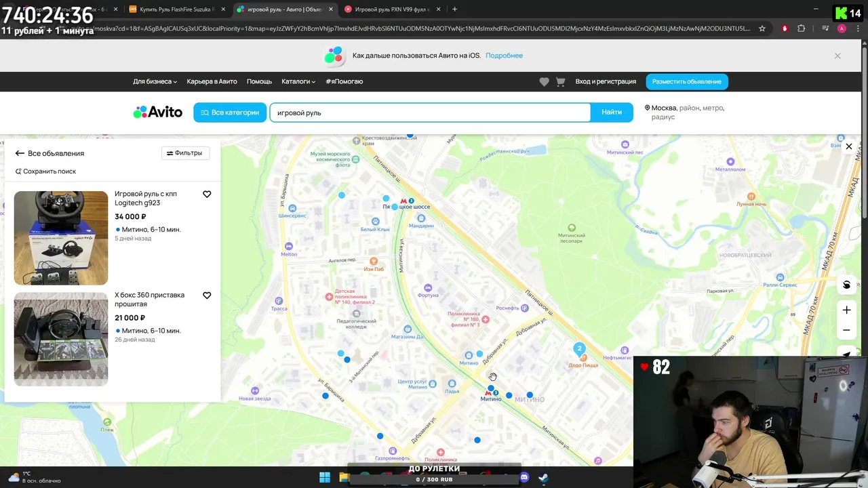
Task: Click the Металлом map marker
Action: click(730, 161)
